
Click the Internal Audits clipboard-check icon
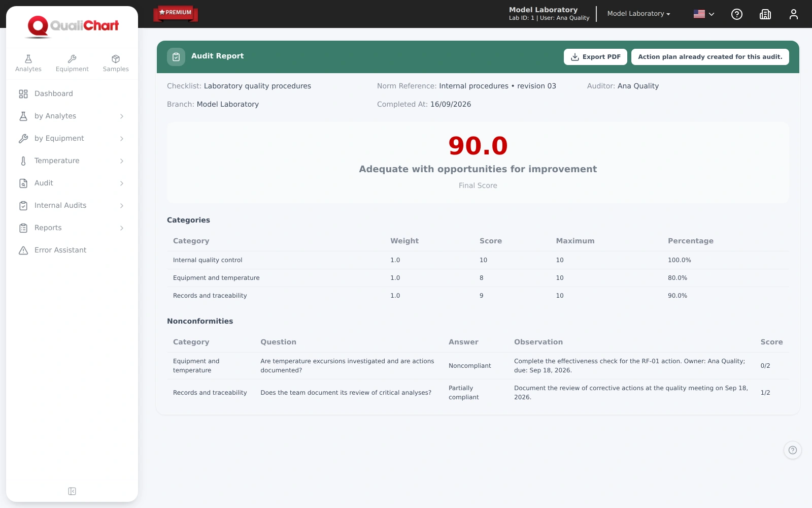[x=23, y=206]
